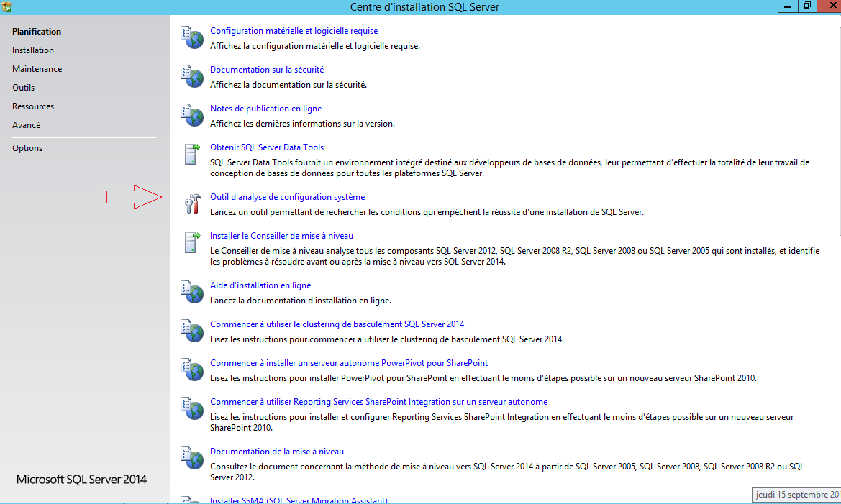Click the icon beside PowerPivot pour SharePoint link

[x=191, y=370]
